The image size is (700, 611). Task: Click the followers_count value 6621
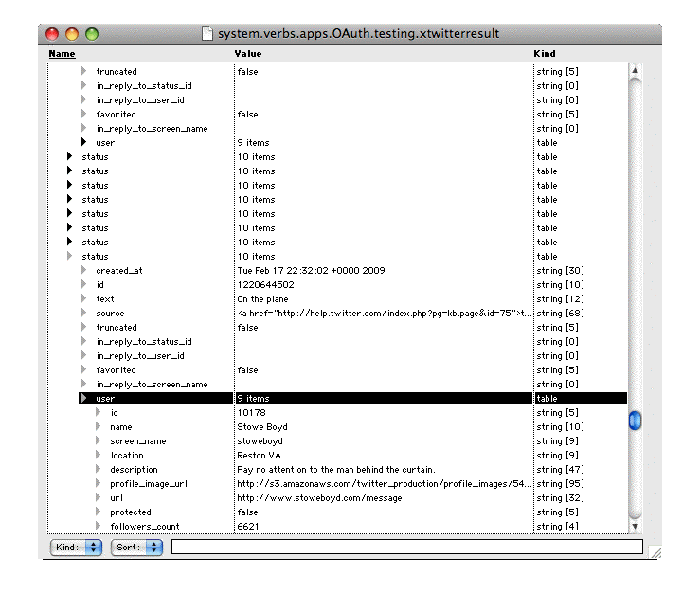(x=248, y=527)
